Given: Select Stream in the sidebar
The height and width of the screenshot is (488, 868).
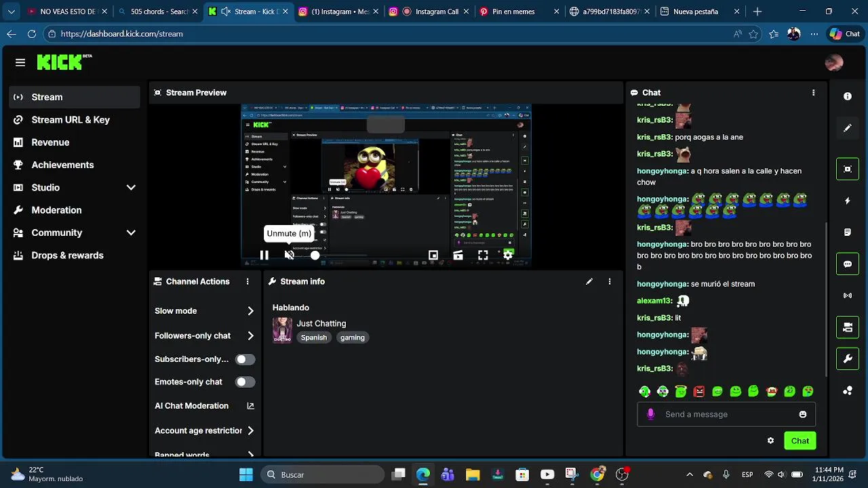Looking at the screenshot, I should tap(75, 97).
